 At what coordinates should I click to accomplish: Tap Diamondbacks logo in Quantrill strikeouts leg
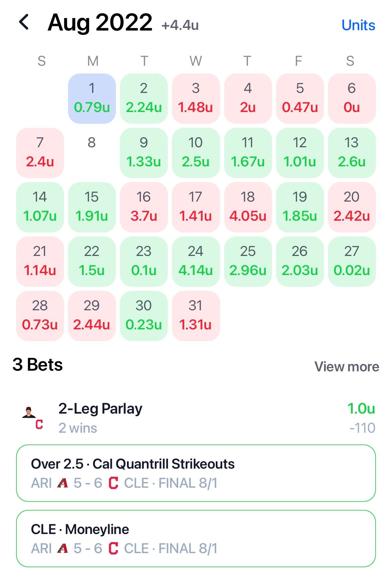tap(63, 483)
